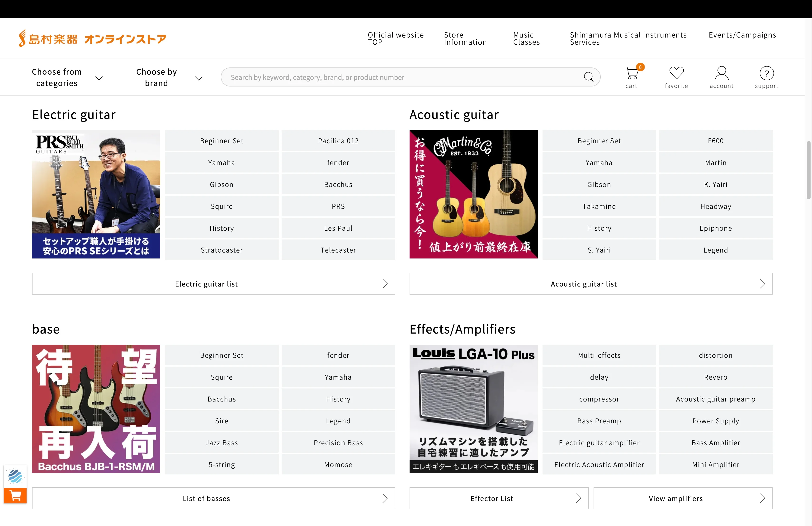Open the Louis LGA-10 Plus amplifier banner
The image size is (812, 526).
(x=473, y=409)
